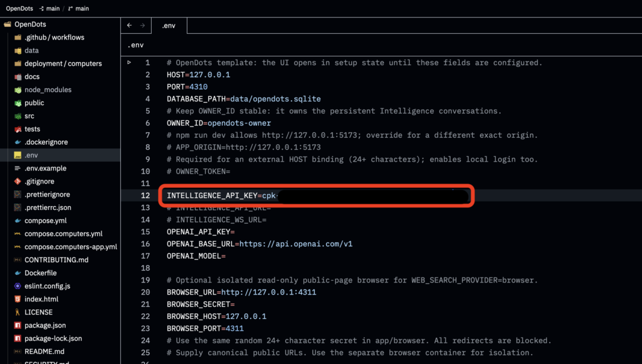Click the Dockerfile whale icon
Screen dimensions: 642x364
[x=18, y=273]
